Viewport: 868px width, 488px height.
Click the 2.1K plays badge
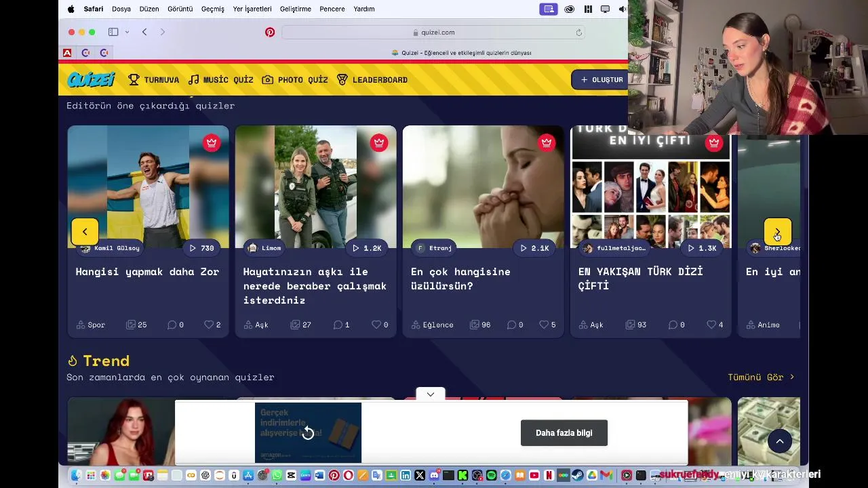click(534, 248)
